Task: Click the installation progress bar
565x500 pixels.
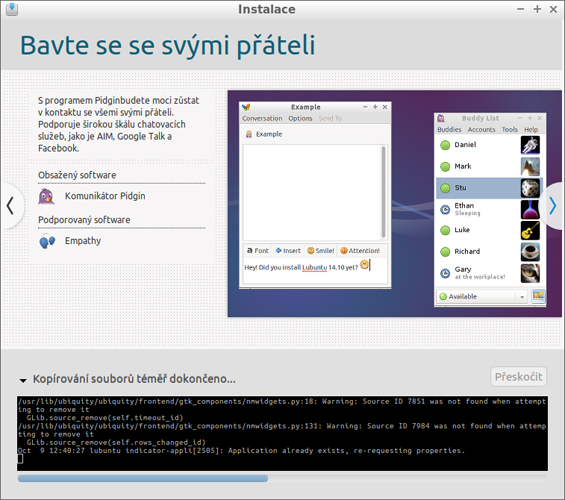Action: tap(282, 478)
